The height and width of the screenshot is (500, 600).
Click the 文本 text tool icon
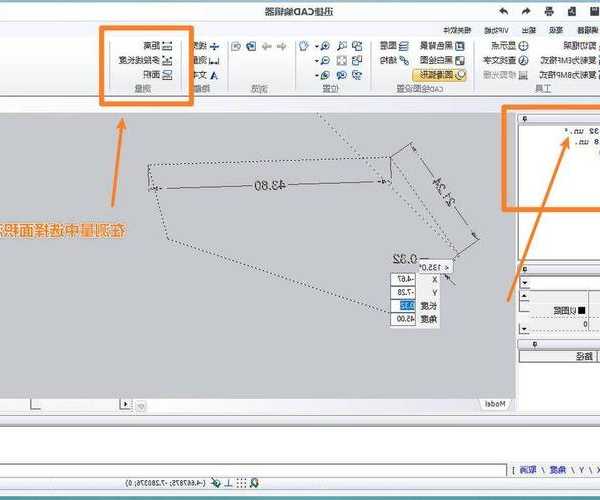tap(213, 74)
